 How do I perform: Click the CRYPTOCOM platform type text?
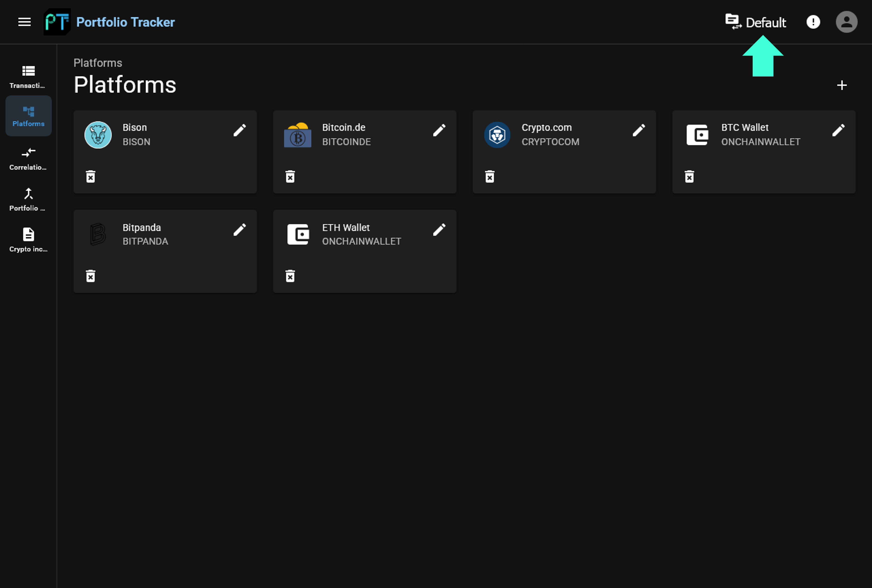pos(550,142)
